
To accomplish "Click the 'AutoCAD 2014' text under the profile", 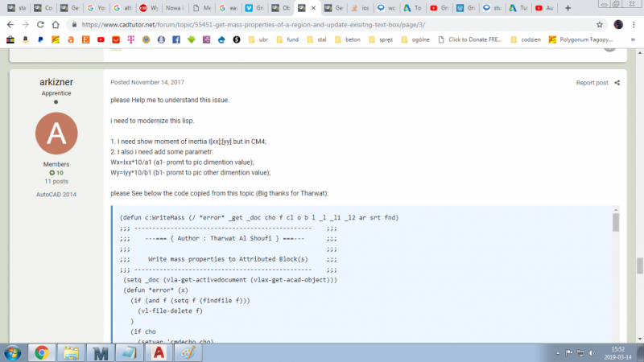I will pyautogui.click(x=56, y=195).
